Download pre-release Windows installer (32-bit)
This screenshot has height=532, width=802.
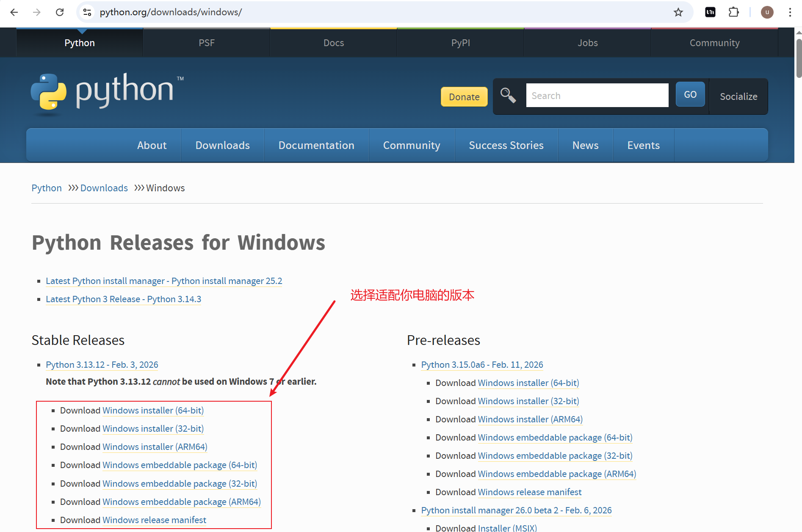tap(528, 401)
